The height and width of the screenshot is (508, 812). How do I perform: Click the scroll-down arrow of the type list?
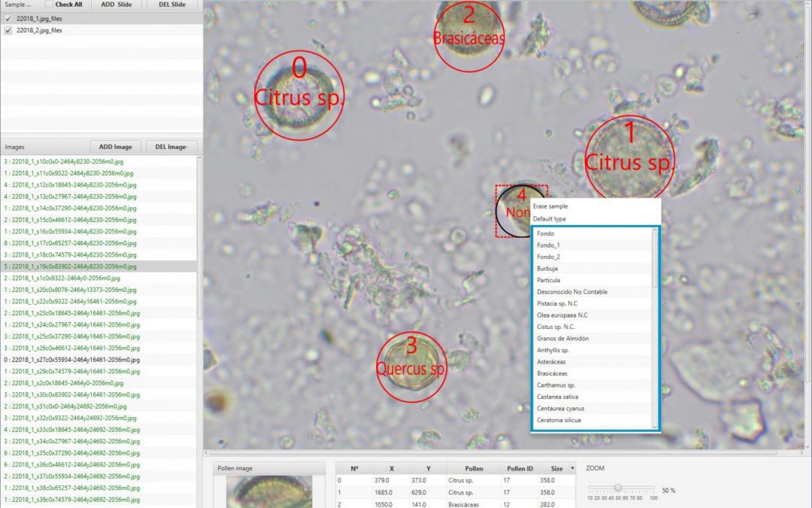coord(655,427)
